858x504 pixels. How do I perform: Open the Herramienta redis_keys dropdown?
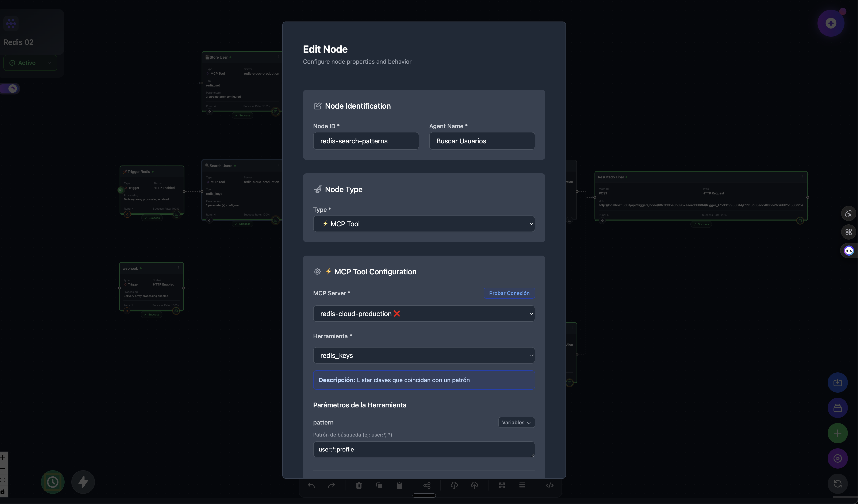tap(424, 355)
